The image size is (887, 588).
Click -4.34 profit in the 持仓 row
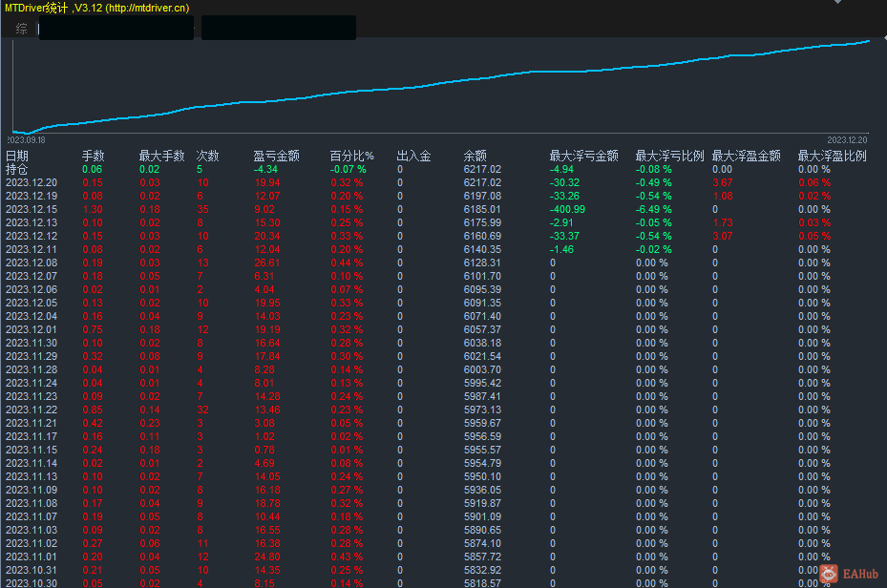point(265,169)
